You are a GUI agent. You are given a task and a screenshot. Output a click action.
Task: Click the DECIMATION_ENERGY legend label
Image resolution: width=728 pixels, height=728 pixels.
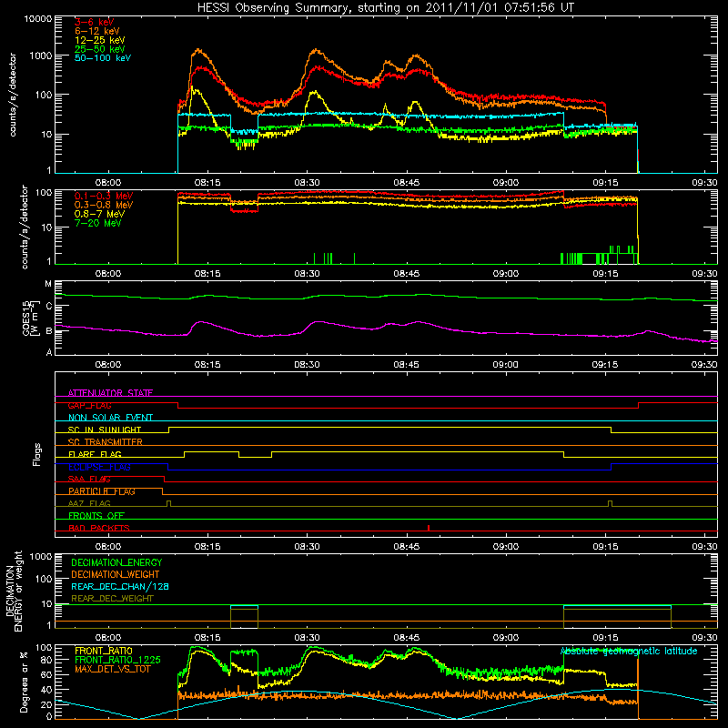pos(116,562)
